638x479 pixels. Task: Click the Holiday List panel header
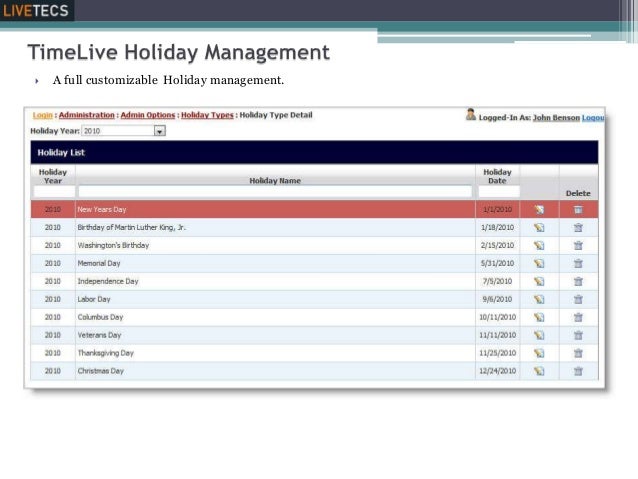tap(314, 153)
